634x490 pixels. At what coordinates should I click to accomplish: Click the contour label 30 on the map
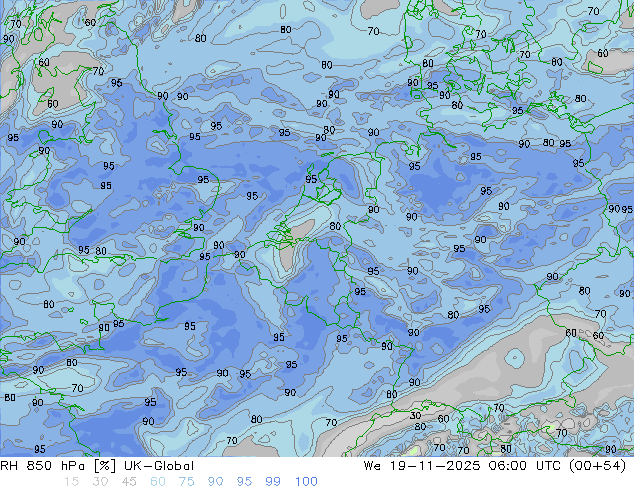point(415,415)
